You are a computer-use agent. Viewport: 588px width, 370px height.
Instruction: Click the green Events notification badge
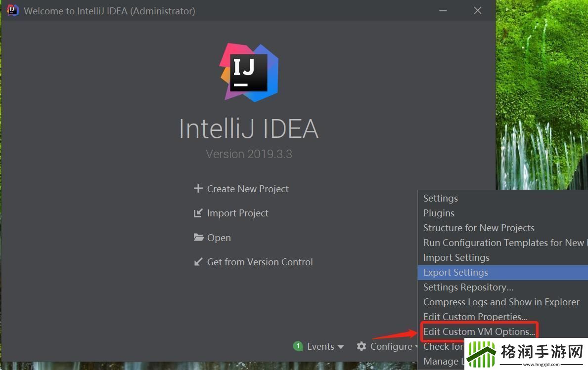(298, 346)
